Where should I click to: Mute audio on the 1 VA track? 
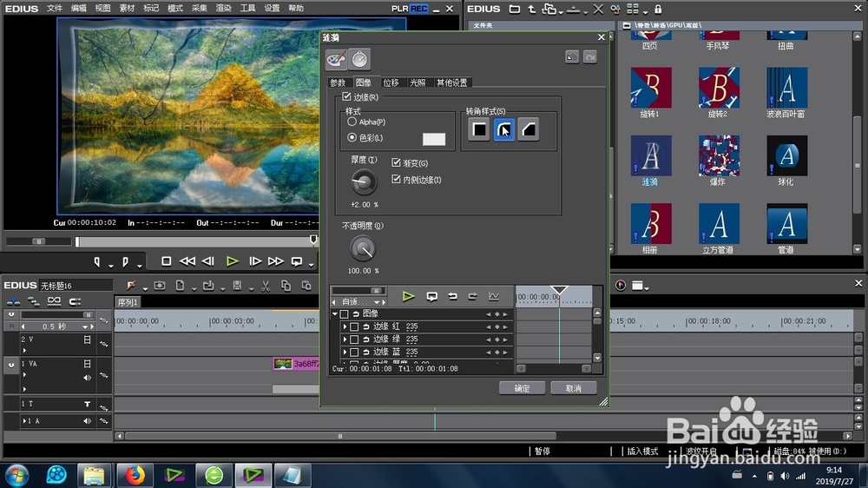click(x=87, y=378)
